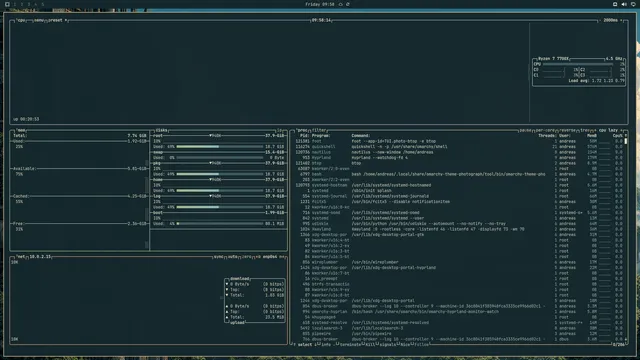Click follow in the proc footer
The height and width of the screenshot is (360, 640).
[422, 345]
